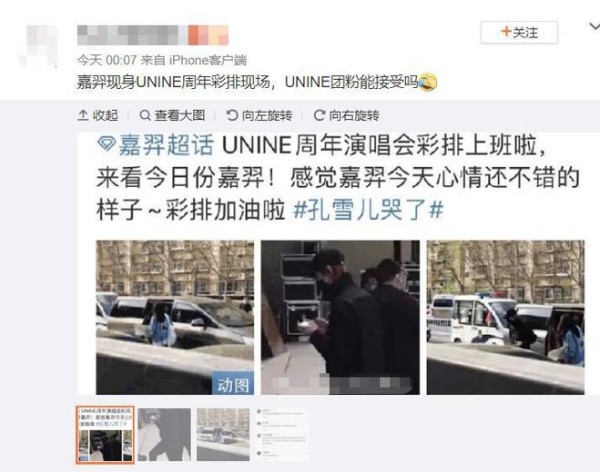This screenshot has height=472, width=600.
Task: Expand the post options chevron
Action: tap(594, 27)
